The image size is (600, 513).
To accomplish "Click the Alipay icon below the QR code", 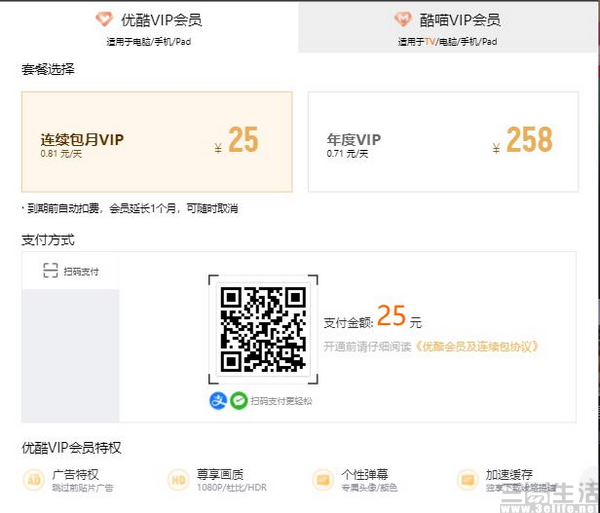I will (x=218, y=401).
